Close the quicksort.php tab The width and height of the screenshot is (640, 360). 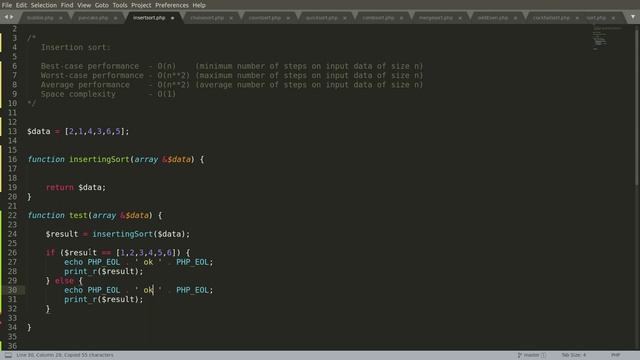(345, 18)
